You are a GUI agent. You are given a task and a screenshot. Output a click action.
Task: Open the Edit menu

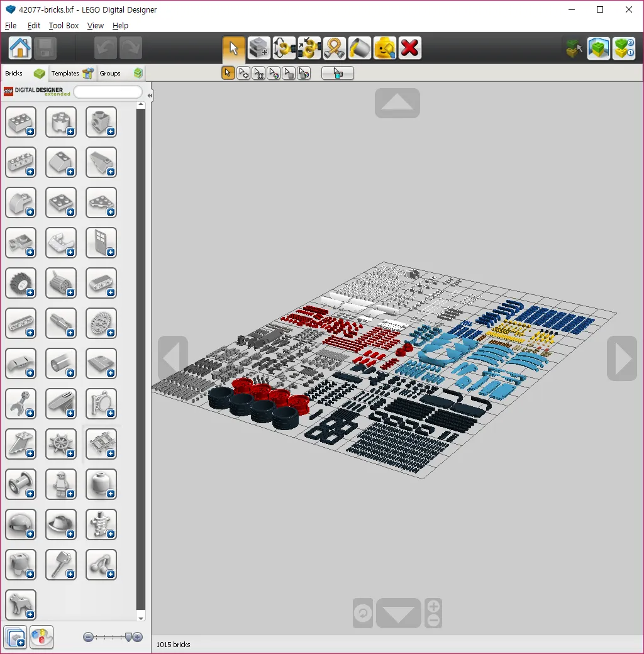click(x=34, y=25)
